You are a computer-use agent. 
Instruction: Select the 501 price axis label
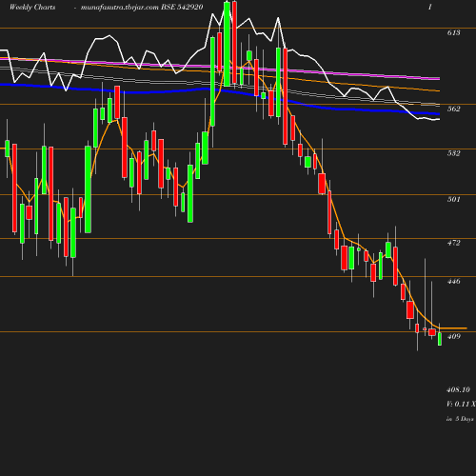pyautogui.click(x=453, y=199)
